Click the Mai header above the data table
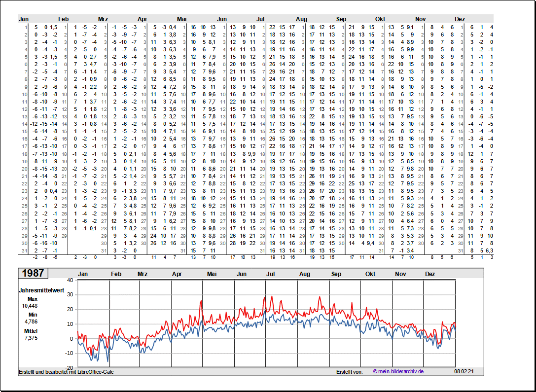Screen dimensions: 536x392 pyautogui.click(x=182, y=19)
